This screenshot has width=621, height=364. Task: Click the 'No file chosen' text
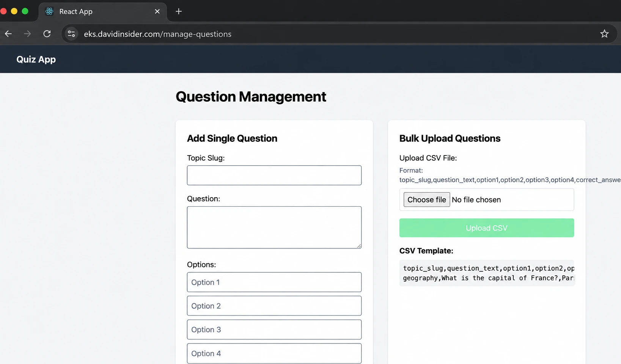(x=476, y=200)
